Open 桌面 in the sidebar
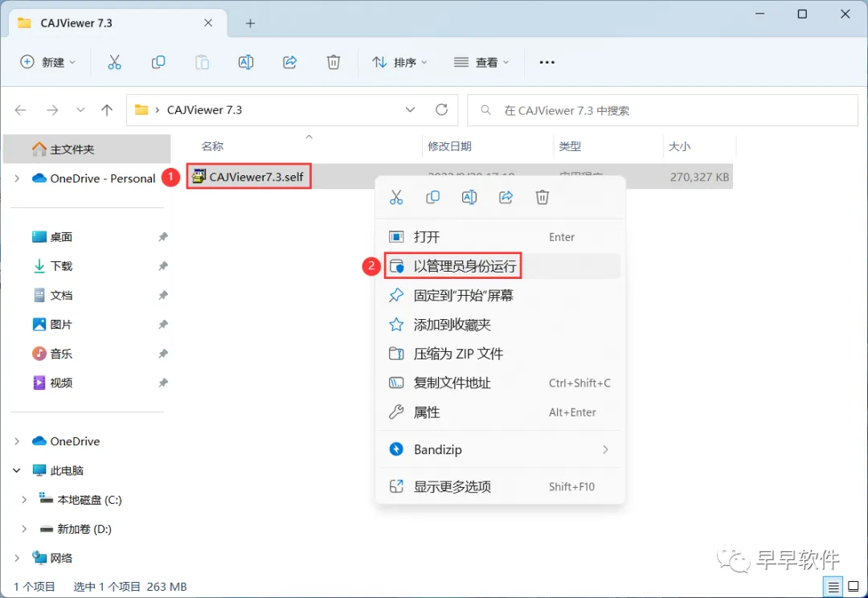The height and width of the screenshot is (598, 868). 61,237
